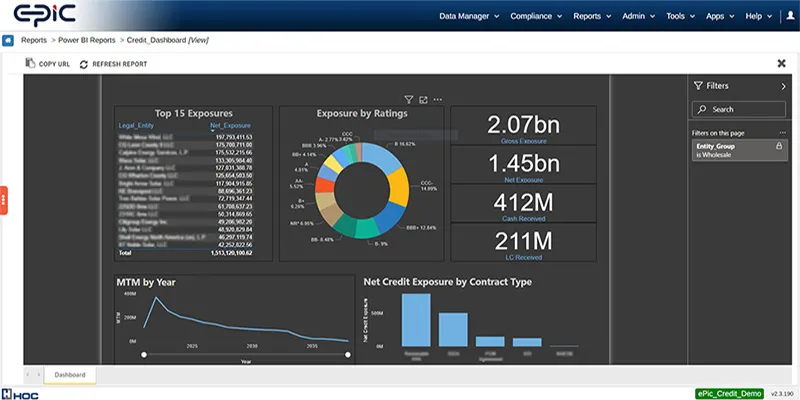
Task: Open the Reports menu in top navigation
Action: 594,16
